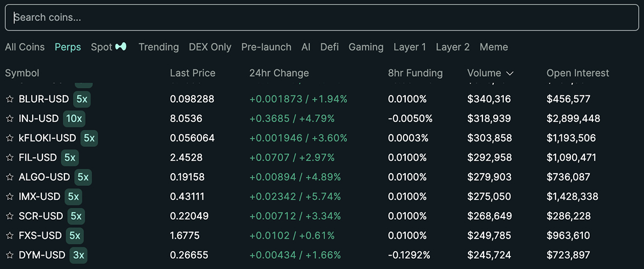Screen dimensions: 644x269
Task: Click the $1,428,338 open interest value
Action: [572, 197]
